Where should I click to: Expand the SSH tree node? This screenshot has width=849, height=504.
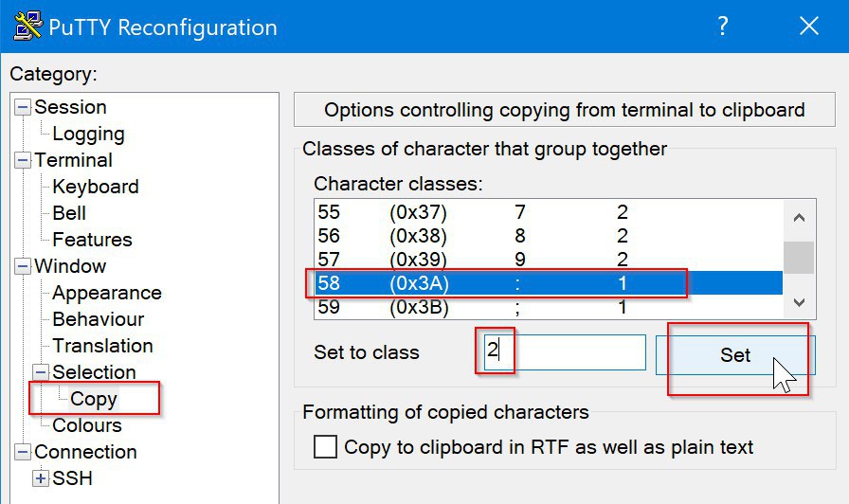(41, 478)
